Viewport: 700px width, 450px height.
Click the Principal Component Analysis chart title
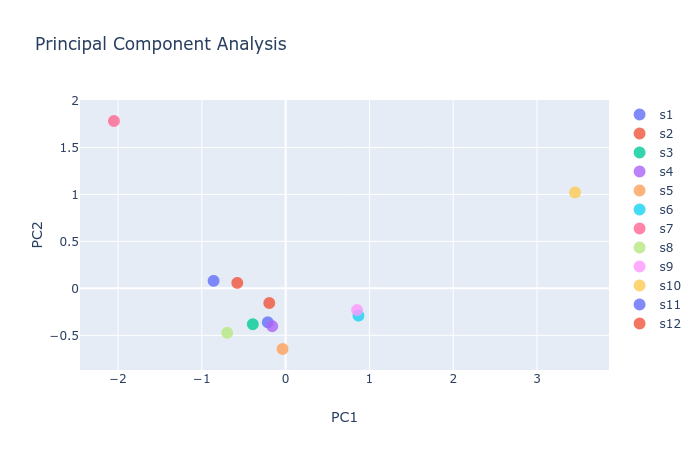coord(161,44)
